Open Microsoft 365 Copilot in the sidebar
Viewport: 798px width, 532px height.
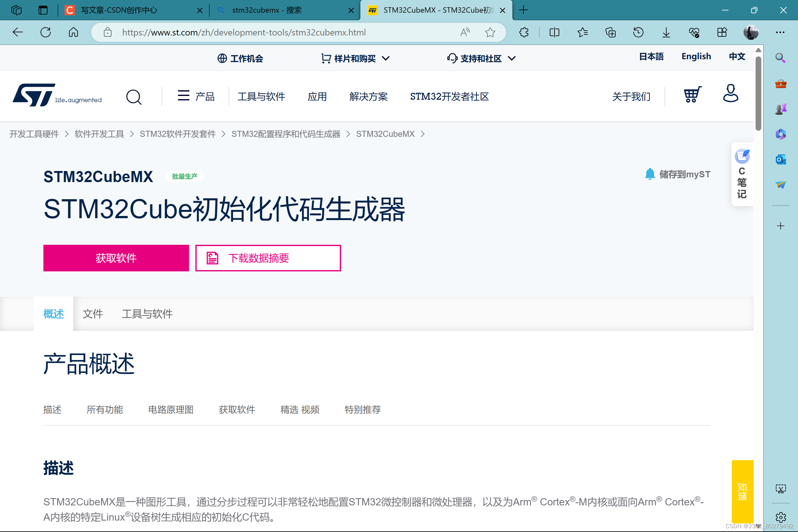781,134
